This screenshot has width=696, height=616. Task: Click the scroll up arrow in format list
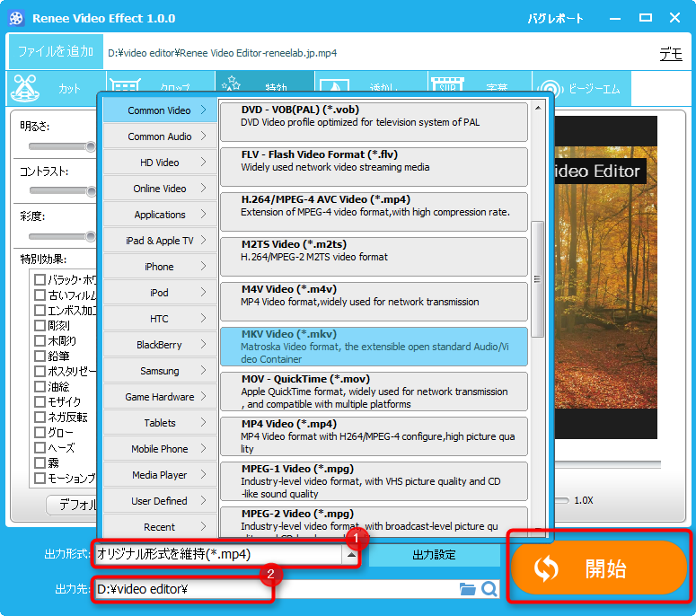coord(538,108)
